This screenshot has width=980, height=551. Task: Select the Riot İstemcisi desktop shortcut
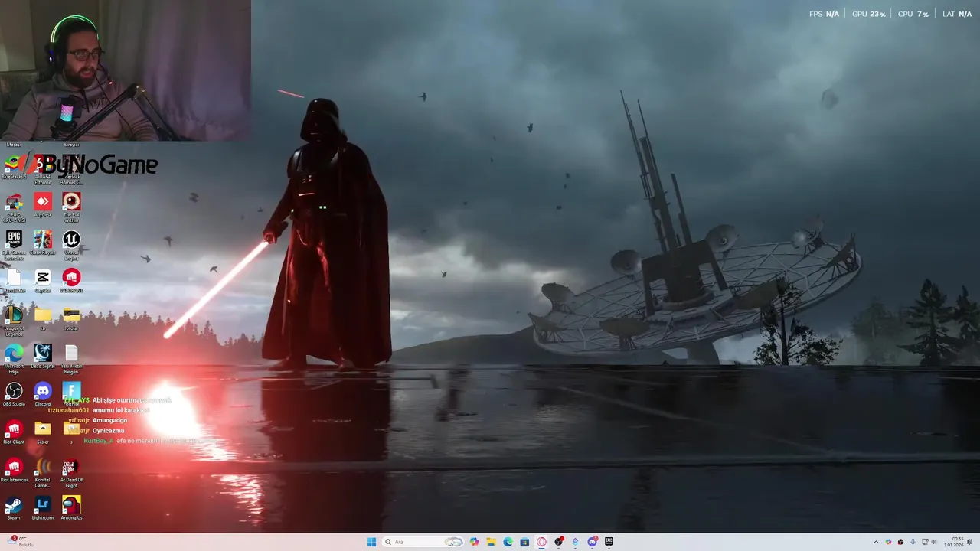coord(14,471)
